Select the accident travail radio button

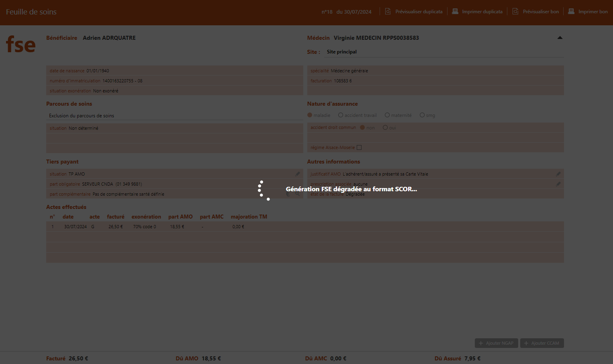(x=341, y=115)
